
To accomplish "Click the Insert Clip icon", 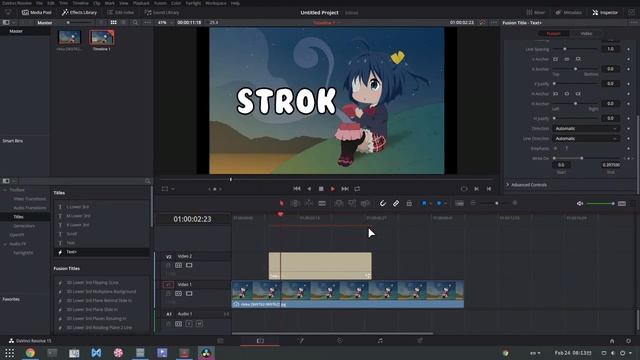I will pyautogui.click(x=339, y=203).
